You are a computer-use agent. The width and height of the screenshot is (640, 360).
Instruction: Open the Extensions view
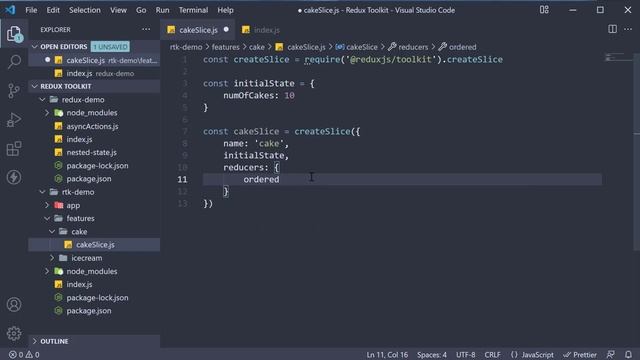(x=14, y=149)
